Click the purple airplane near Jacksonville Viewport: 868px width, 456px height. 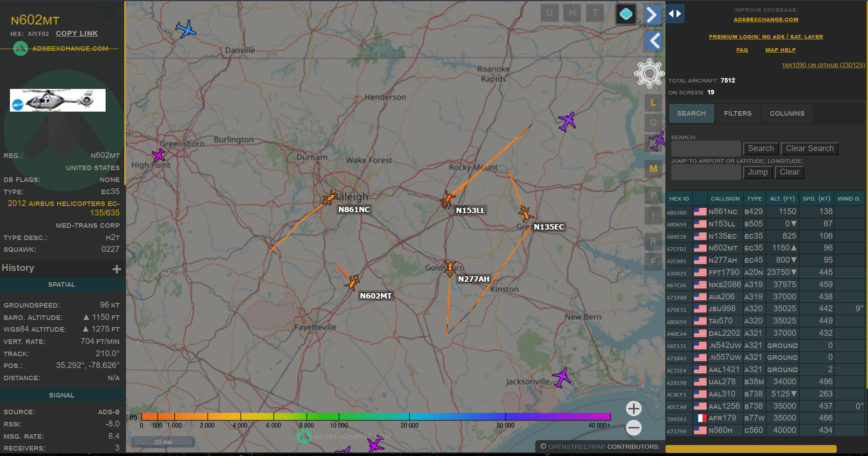pyautogui.click(x=562, y=378)
